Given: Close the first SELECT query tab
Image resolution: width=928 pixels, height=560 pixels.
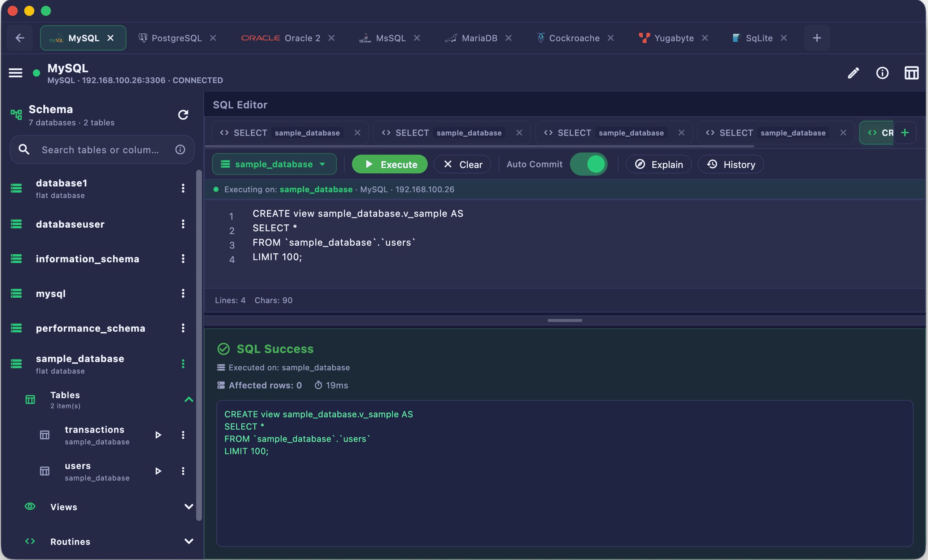Looking at the screenshot, I should pyautogui.click(x=357, y=133).
